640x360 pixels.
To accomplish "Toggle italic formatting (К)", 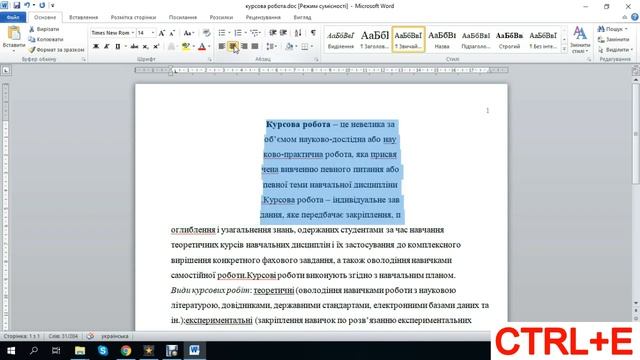I will [x=107, y=47].
